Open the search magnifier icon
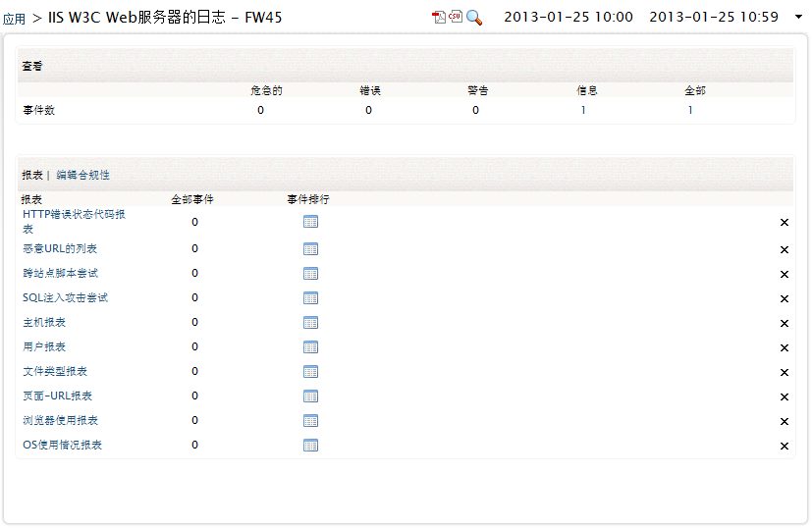Viewport: 812px width, 528px height. [474, 18]
